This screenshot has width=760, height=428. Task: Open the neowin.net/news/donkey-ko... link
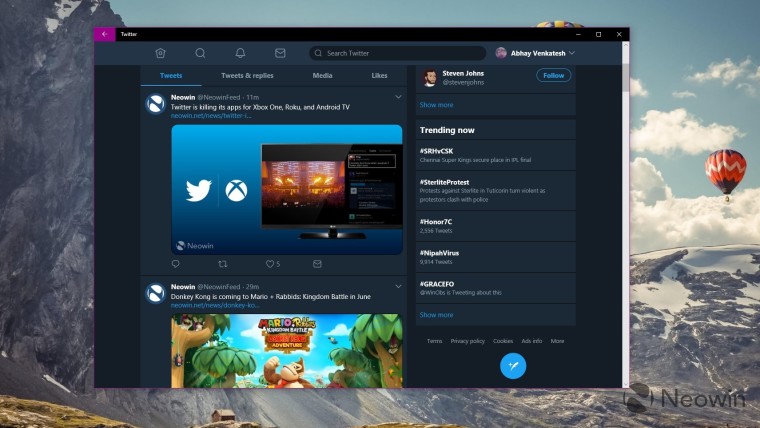(x=215, y=305)
